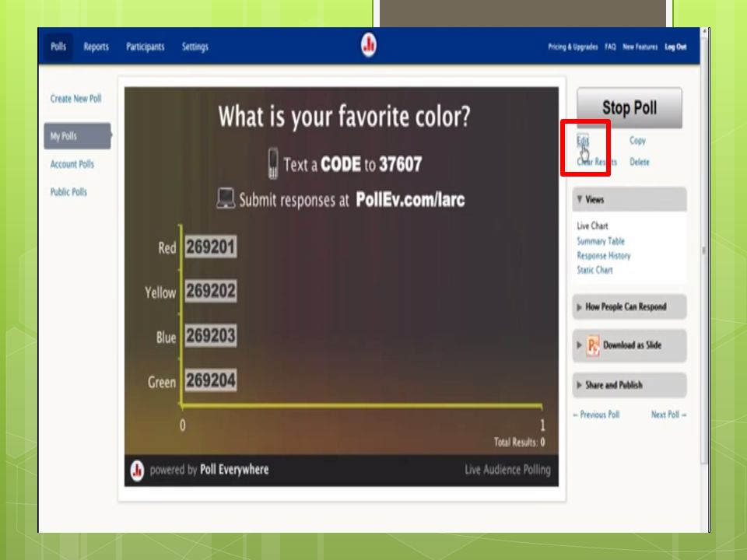
Task: Click the Stop Poll button
Action: click(630, 107)
